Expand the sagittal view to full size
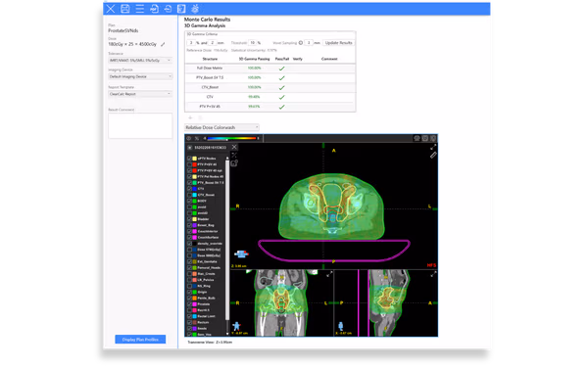The width and height of the screenshot is (588, 368). (433, 274)
